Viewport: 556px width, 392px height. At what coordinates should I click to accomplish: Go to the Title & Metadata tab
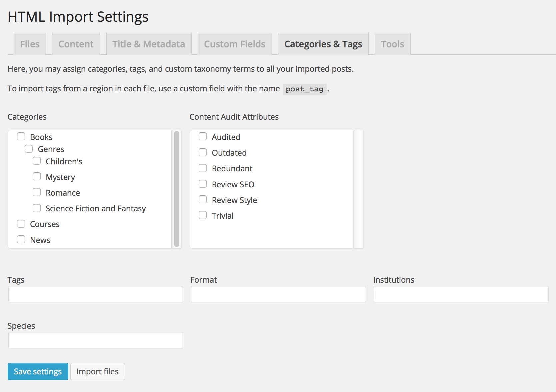pos(149,44)
